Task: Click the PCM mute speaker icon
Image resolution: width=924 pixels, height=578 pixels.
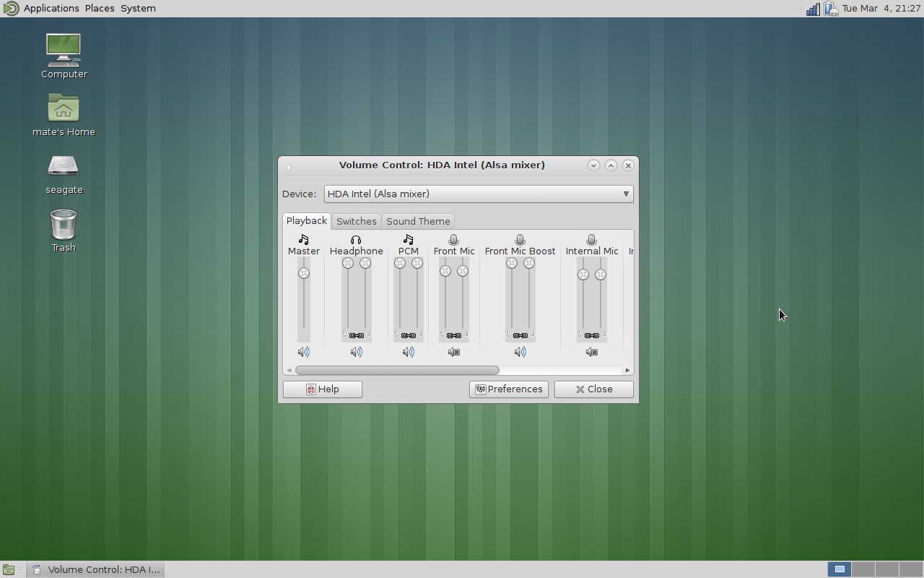Action: tap(408, 352)
